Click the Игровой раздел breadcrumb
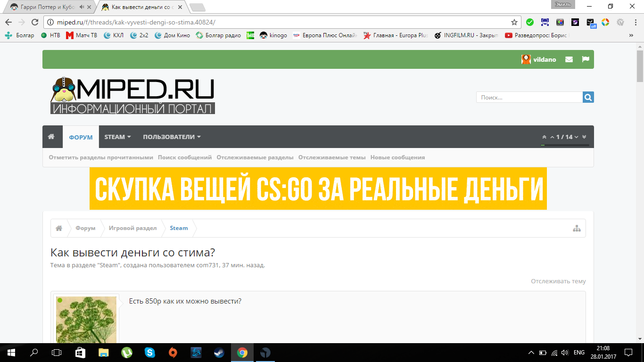 (132, 228)
